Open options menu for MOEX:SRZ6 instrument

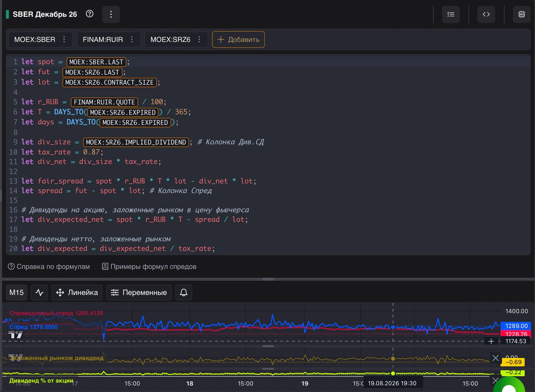coord(199,39)
